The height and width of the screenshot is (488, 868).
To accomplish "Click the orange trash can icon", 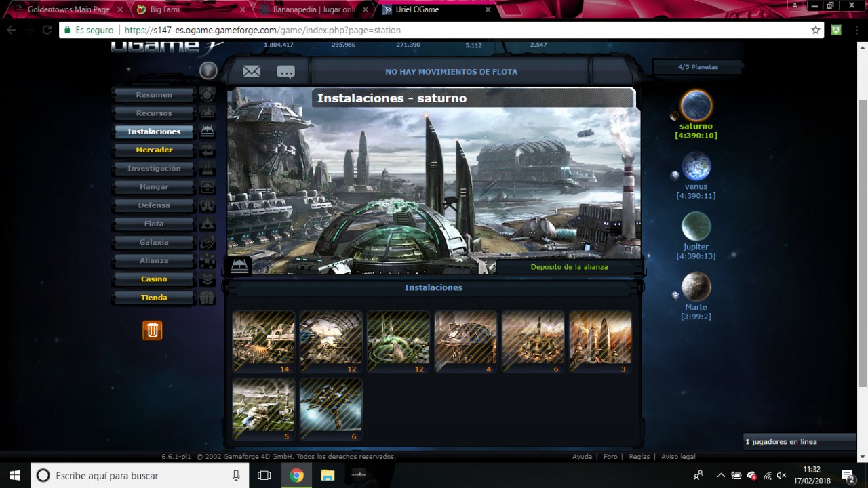I will 153,330.
